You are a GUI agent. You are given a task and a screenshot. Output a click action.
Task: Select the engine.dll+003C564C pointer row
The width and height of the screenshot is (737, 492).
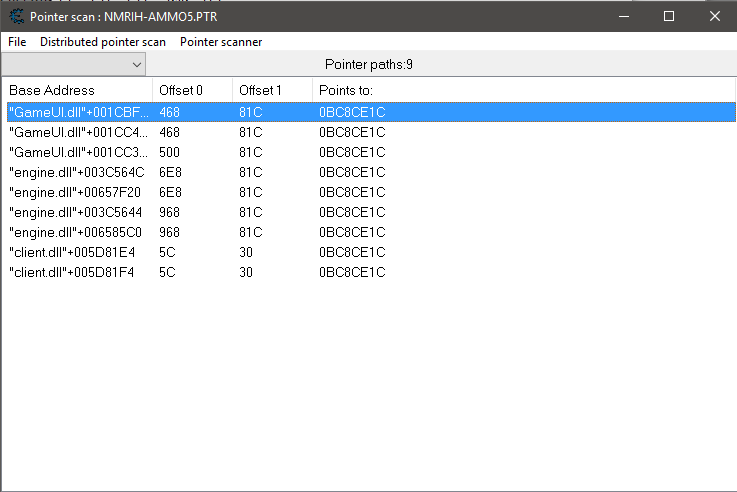(78, 172)
